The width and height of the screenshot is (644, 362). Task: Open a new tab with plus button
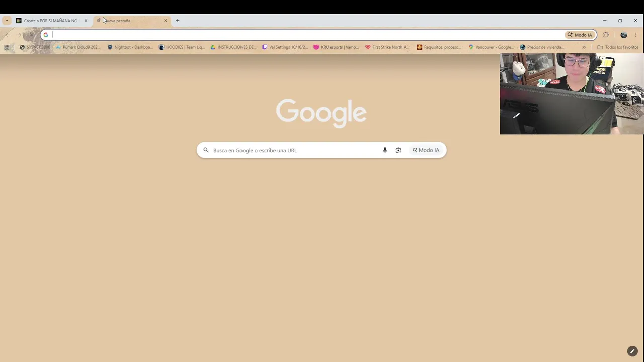pyautogui.click(x=178, y=21)
